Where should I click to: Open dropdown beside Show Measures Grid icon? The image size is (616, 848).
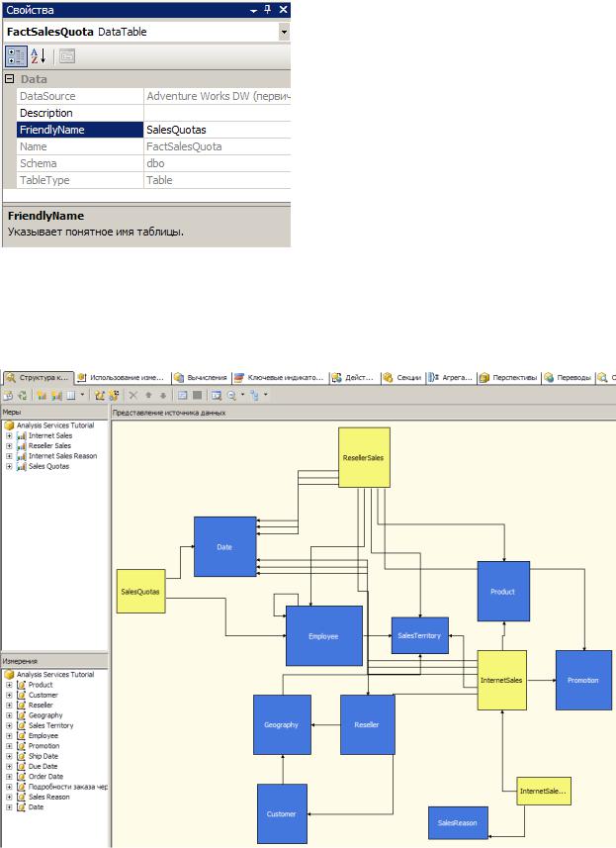82,395
